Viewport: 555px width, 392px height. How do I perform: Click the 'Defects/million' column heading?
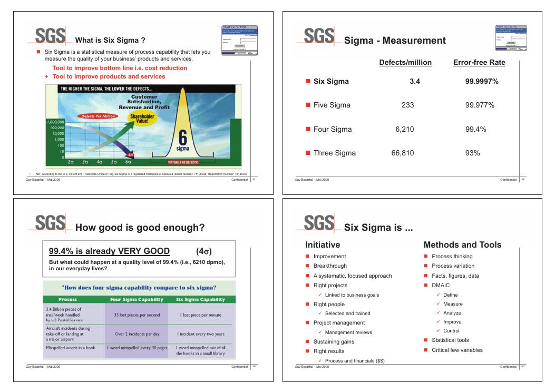(x=405, y=63)
